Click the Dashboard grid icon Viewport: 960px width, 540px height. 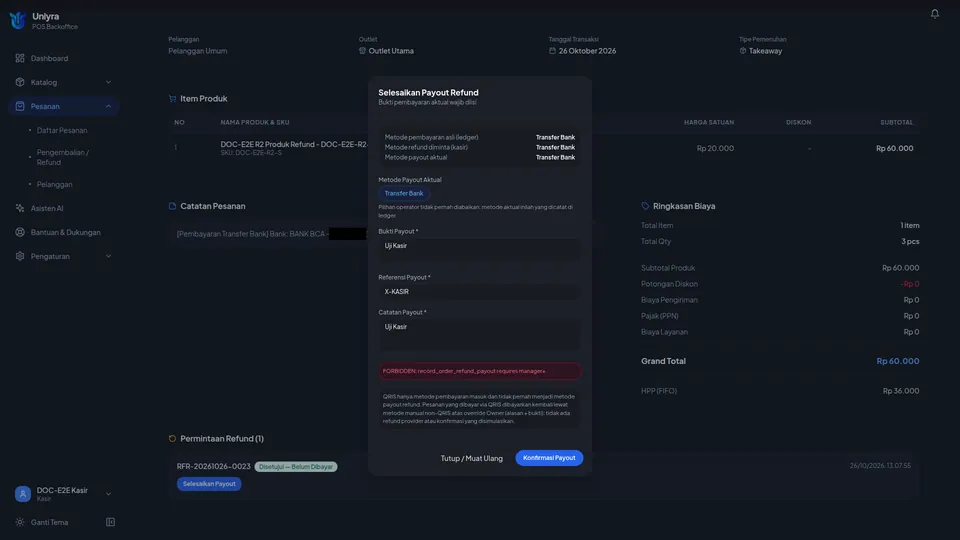[x=20, y=58]
